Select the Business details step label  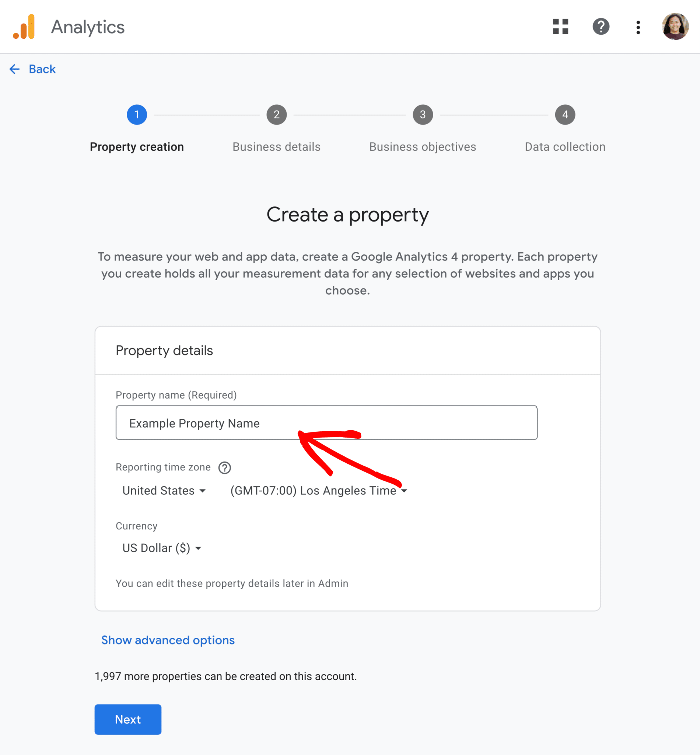(277, 147)
